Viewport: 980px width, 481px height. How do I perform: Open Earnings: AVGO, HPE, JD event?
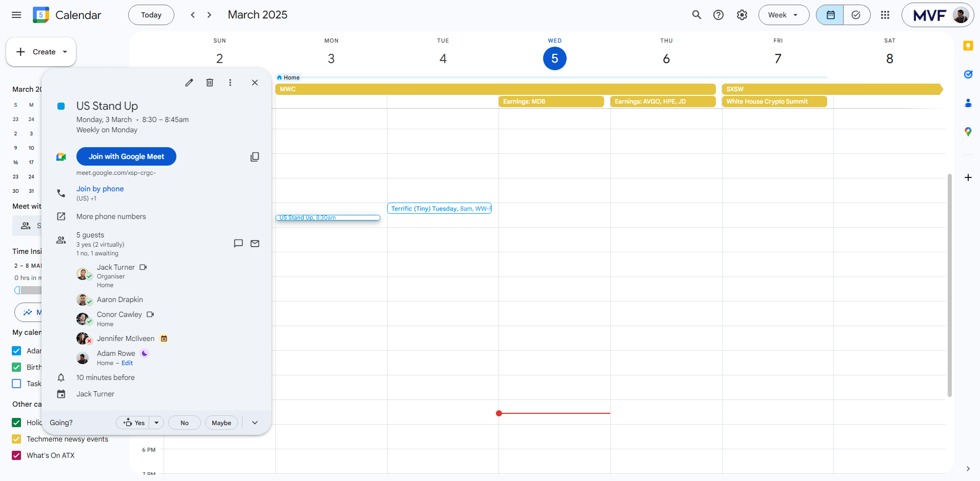pos(663,102)
